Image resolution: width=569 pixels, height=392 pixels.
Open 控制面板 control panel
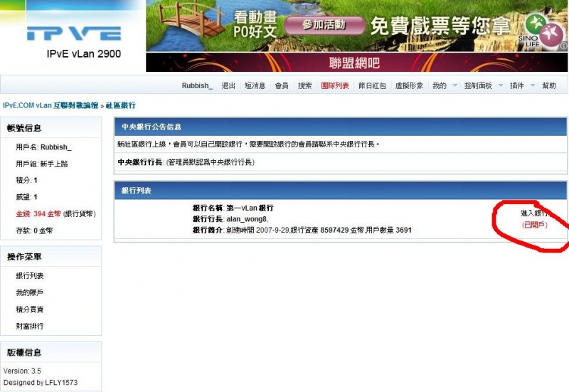478,85
